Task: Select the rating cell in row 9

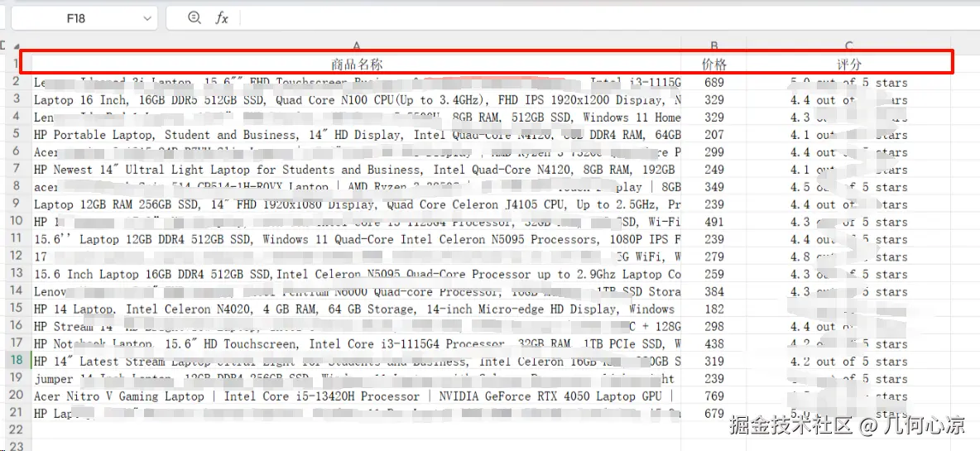Action: (848, 204)
